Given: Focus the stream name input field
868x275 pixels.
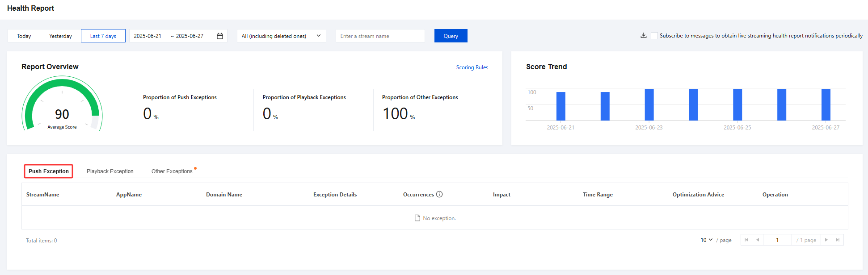Looking at the screenshot, I should (380, 36).
